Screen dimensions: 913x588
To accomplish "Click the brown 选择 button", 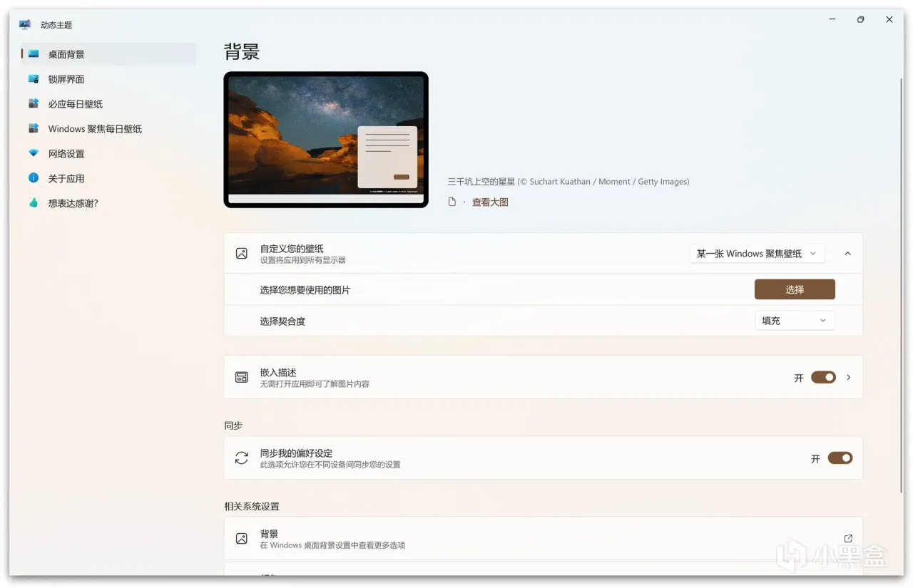I will click(795, 289).
